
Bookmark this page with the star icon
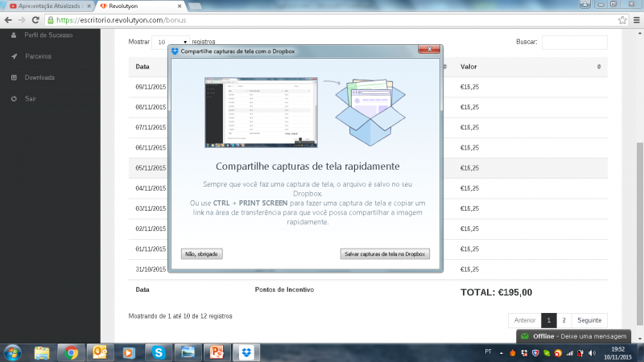point(622,19)
